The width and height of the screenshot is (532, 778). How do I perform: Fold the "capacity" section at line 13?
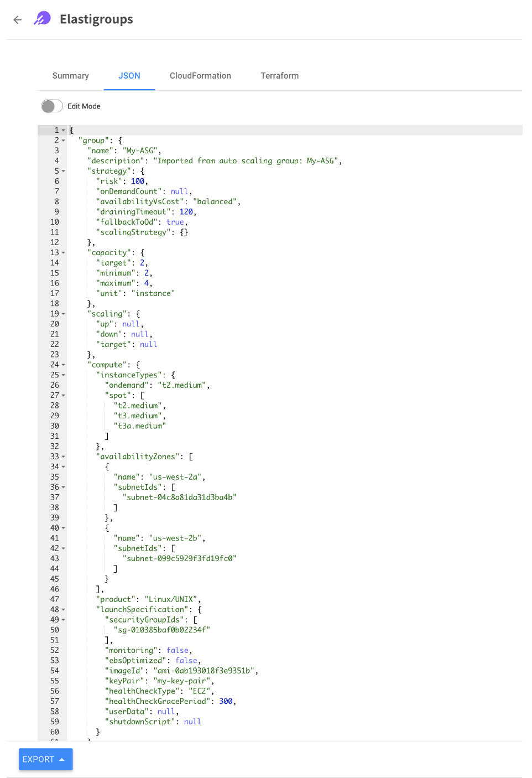(64, 253)
